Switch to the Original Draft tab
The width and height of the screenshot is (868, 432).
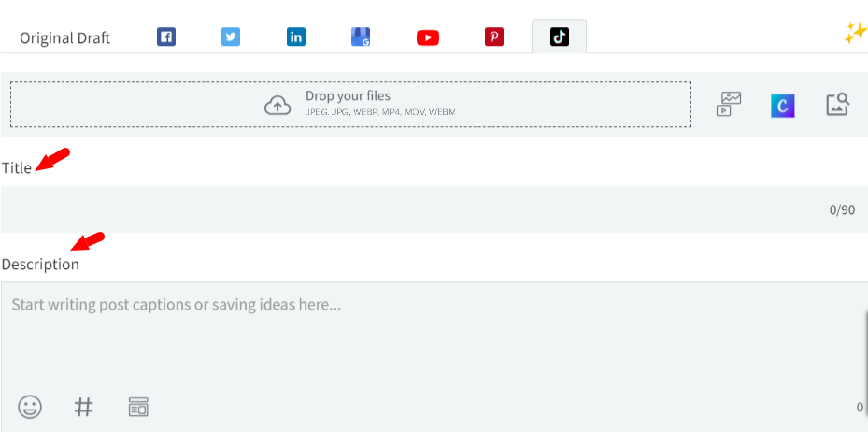65,37
